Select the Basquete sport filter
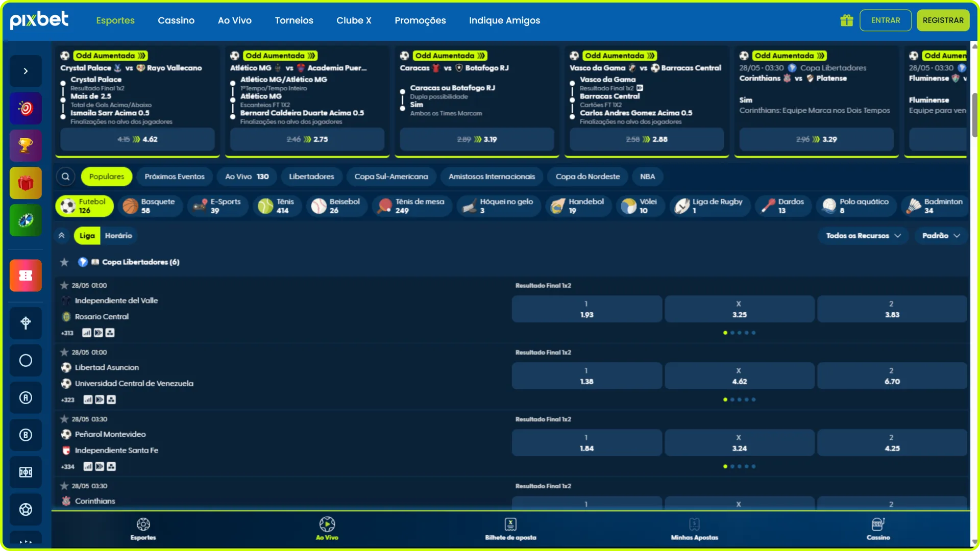 click(150, 206)
